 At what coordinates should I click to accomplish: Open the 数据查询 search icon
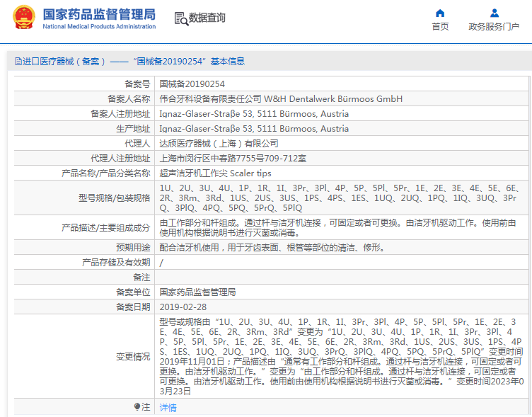(181, 18)
